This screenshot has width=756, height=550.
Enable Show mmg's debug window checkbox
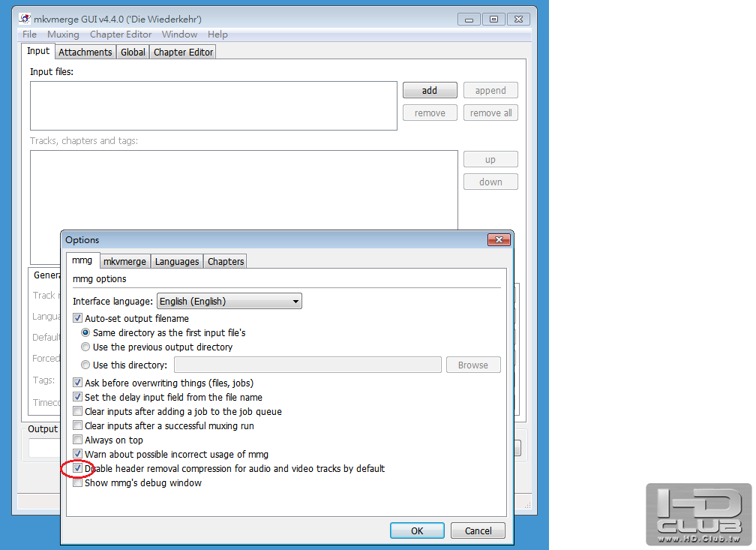click(x=77, y=482)
